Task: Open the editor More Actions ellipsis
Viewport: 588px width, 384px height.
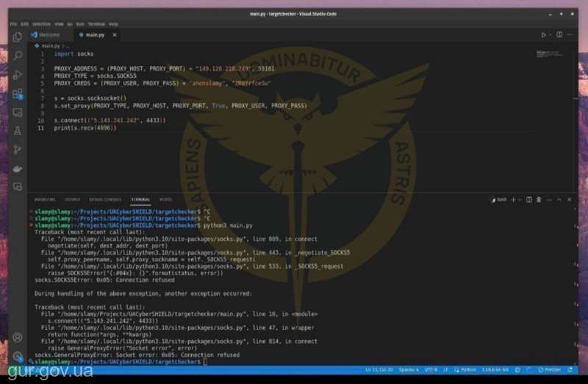Action: click(570, 35)
